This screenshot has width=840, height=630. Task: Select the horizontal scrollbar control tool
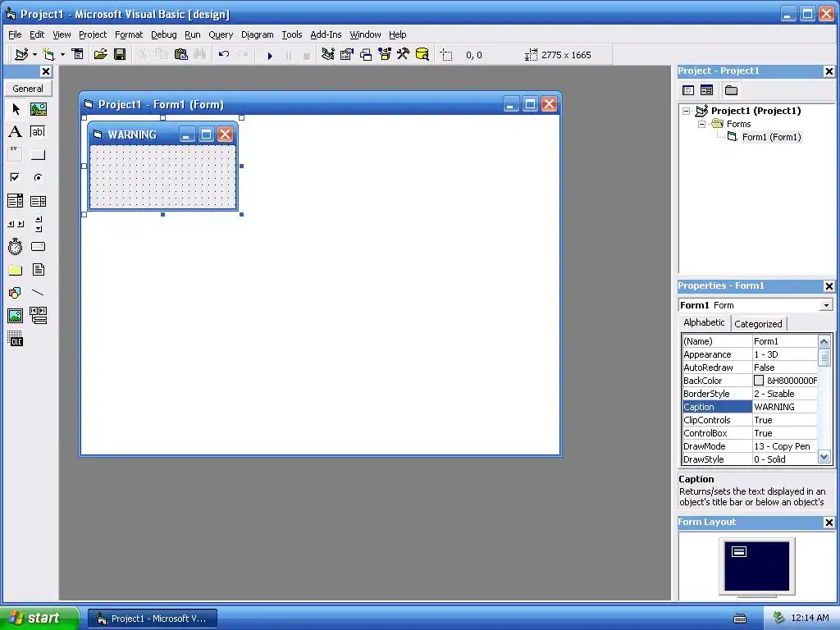coord(16,224)
